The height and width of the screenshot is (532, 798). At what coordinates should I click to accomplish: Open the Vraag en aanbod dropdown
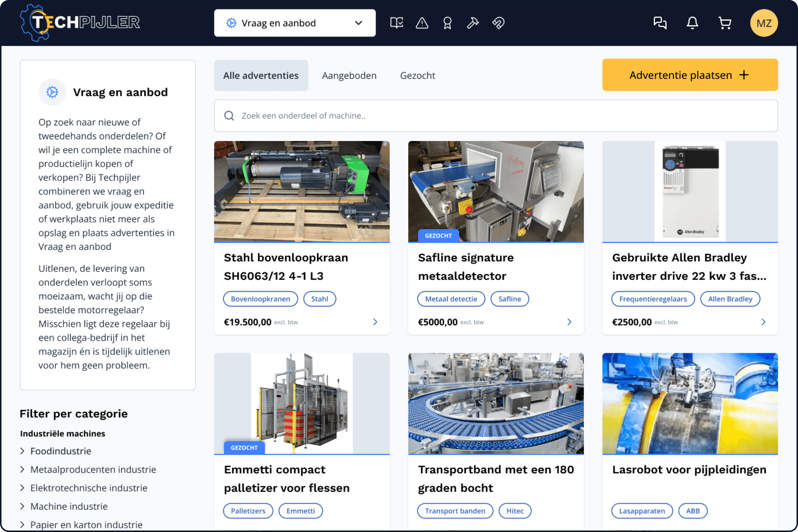[x=294, y=23]
